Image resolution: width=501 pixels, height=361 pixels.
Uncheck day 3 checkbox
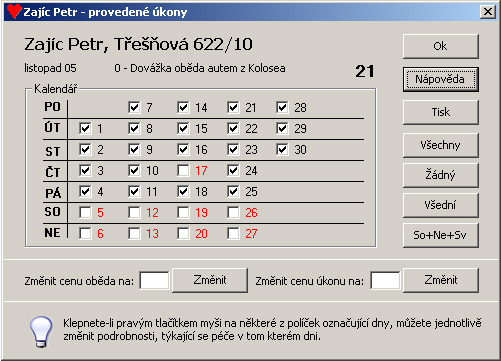(x=85, y=170)
